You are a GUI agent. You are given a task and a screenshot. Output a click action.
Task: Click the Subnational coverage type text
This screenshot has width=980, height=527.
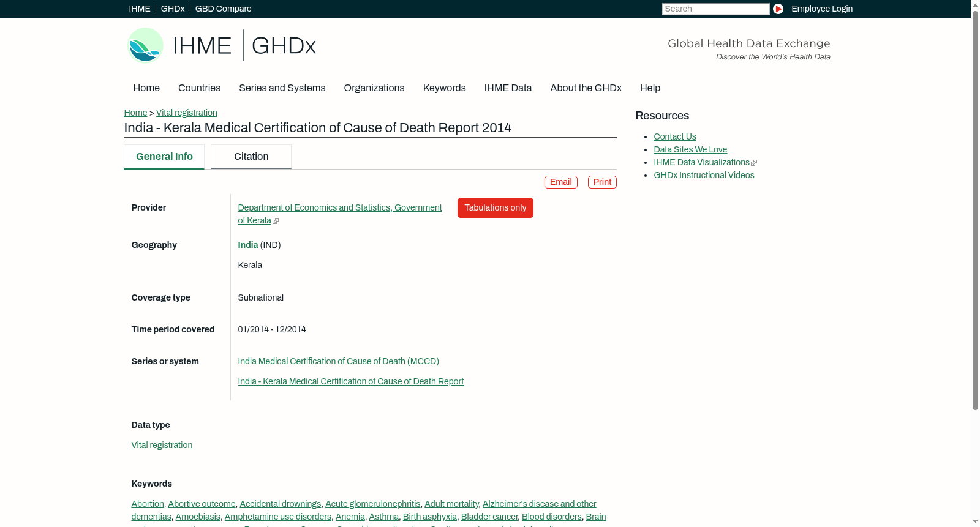coord(261,298)
